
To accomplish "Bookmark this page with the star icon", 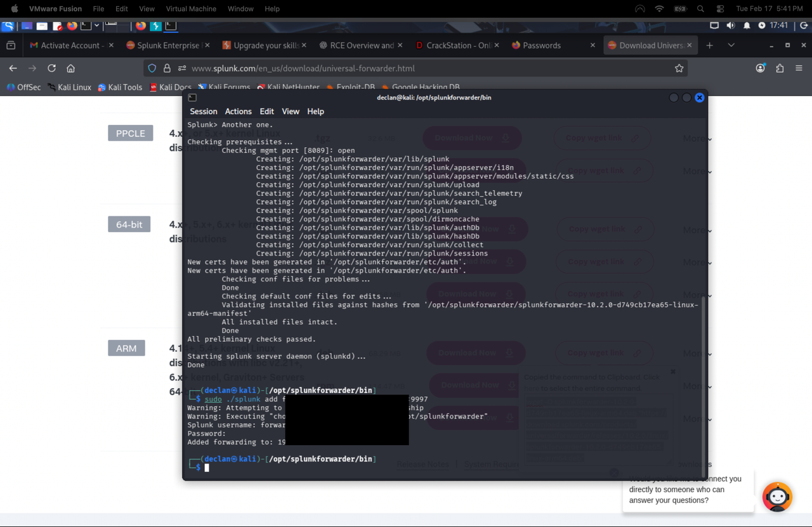I will [679, 68].
